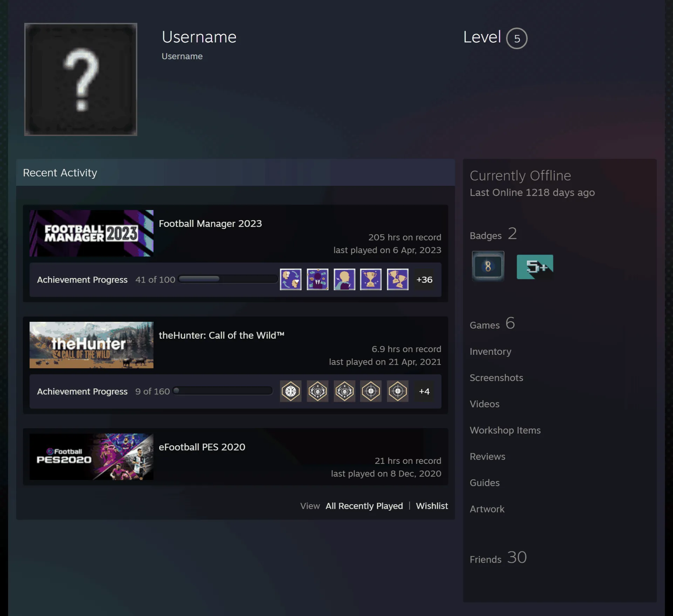Open the Football Manager 2023 game banner

click(x=91, y=233)
